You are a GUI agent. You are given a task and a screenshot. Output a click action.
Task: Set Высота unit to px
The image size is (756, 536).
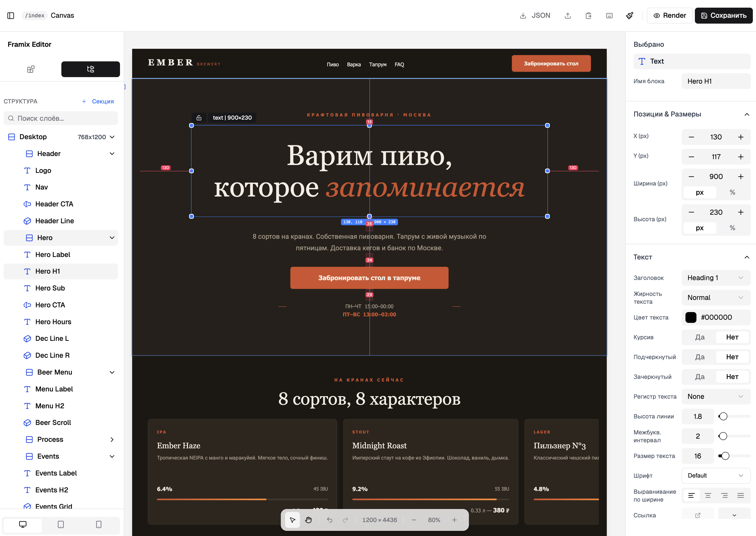[x=700, y=228]
